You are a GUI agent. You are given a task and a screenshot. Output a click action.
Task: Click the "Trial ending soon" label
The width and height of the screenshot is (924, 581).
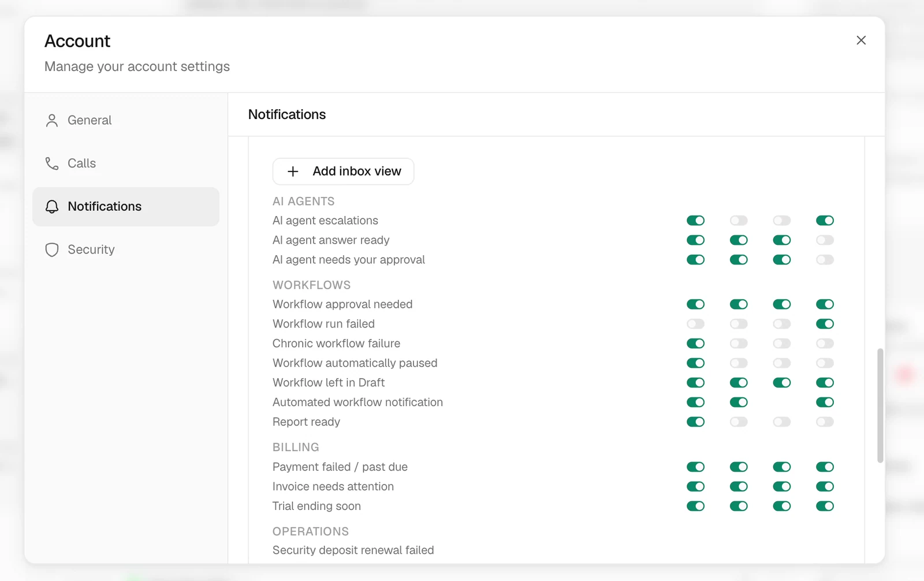tap(316, 506)
